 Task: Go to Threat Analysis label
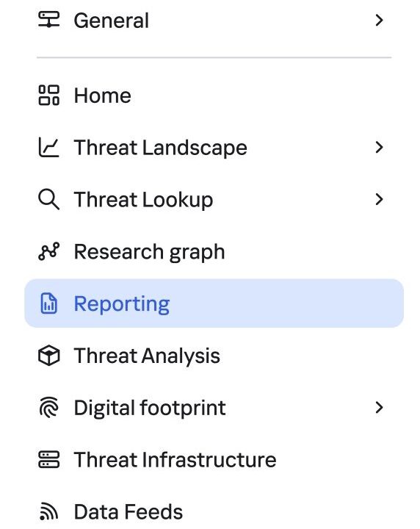point(147,356)
